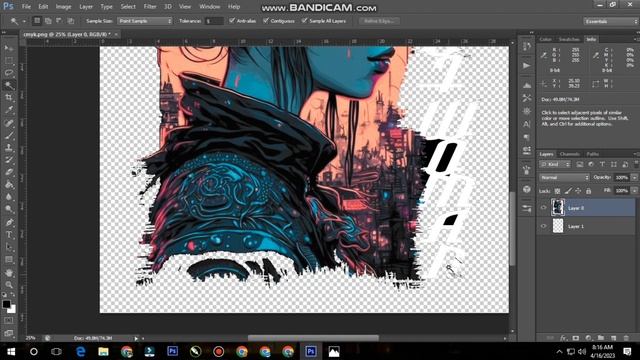Switch to the Paths tab
Screen dimensions: 640x360
click(593, 154)
